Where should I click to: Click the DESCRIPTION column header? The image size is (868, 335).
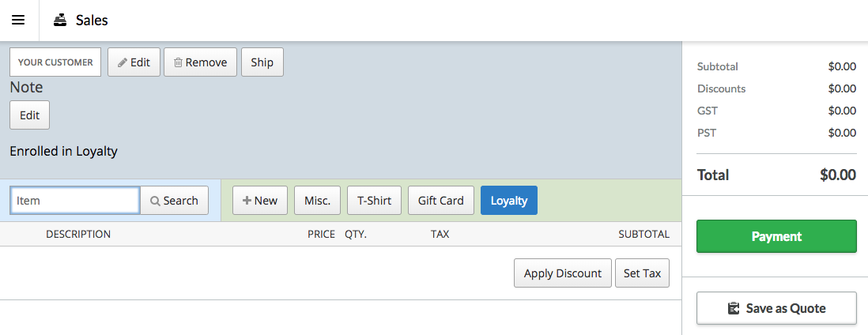78,234
